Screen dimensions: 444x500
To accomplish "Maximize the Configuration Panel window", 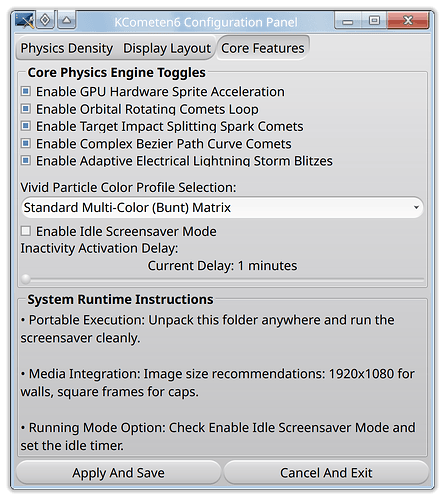I will (x=374, y=21).
